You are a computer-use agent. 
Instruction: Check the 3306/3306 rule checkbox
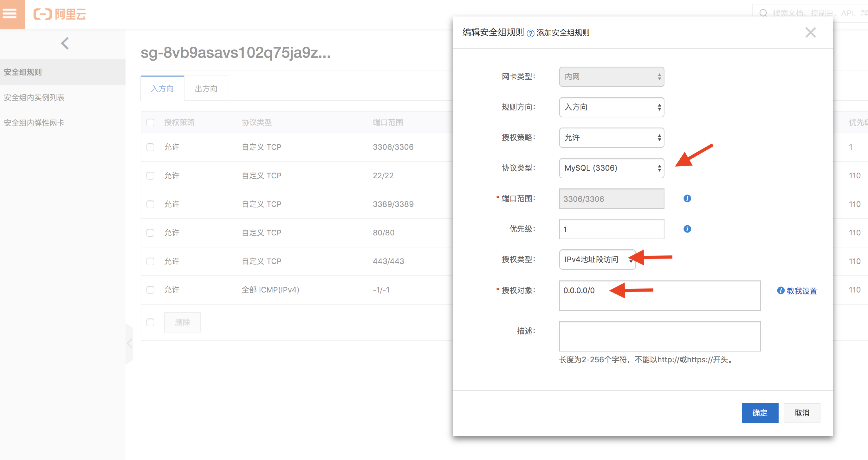pos(150,147)
